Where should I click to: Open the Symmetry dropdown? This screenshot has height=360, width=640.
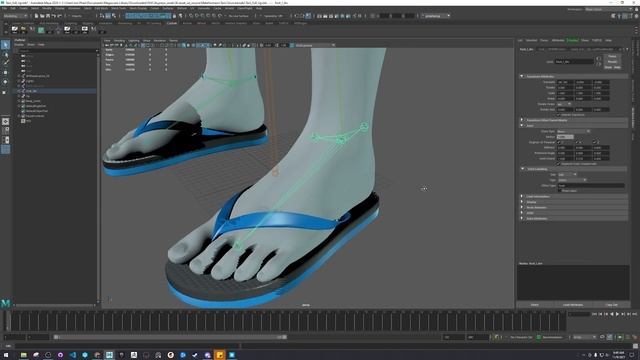click(273, 16)
